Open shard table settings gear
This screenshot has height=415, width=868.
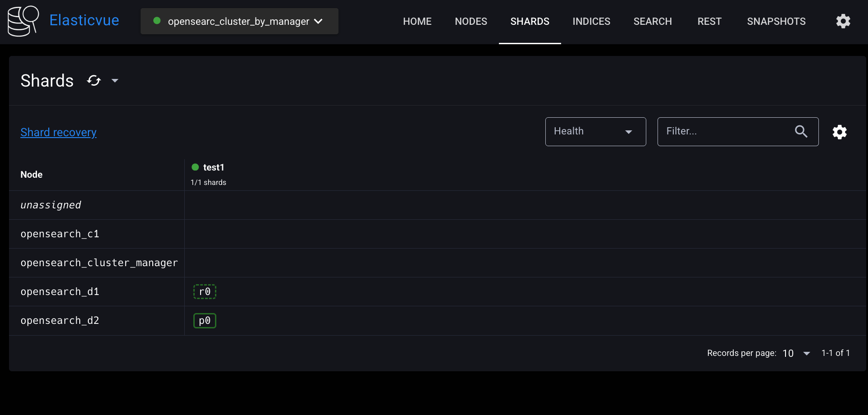click(x=839, y=132)
